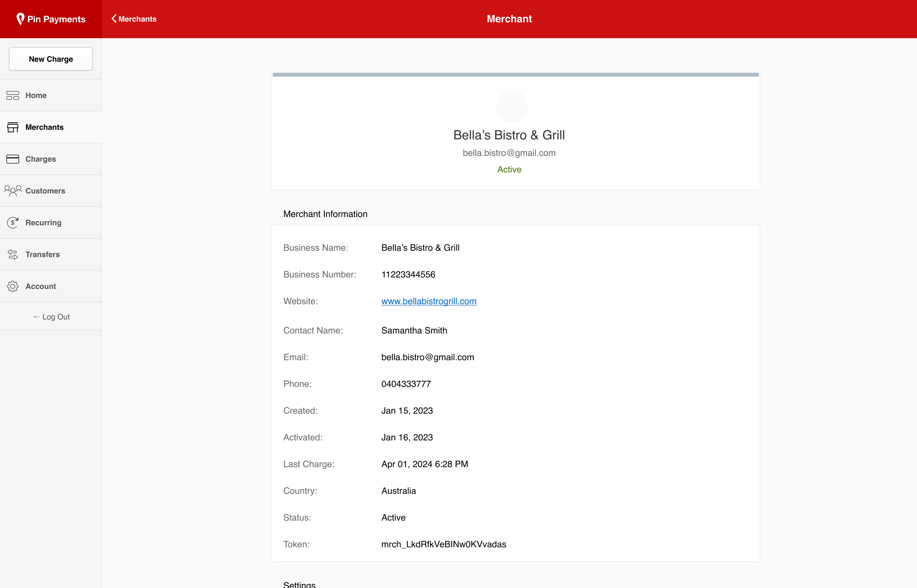Log Out of the dashboard

pyautogui.click(x=51, y=317)
